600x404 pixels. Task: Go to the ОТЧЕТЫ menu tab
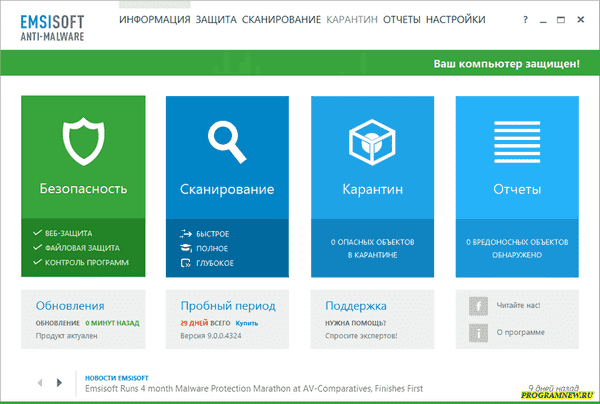pyautogui.click(x=402, y=20)
